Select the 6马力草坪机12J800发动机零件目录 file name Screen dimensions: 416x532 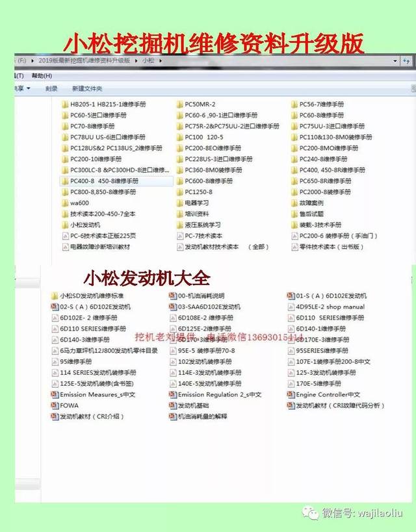click(109, 351)
